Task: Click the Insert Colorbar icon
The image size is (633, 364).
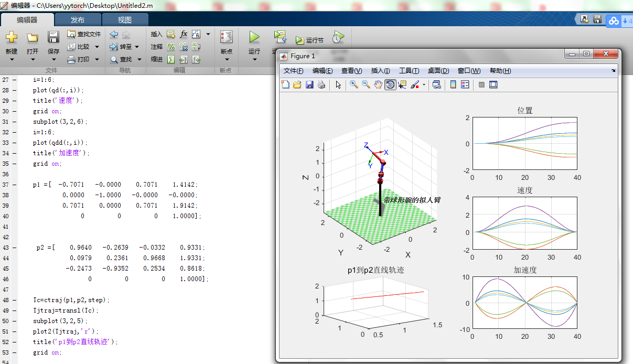Action: (453, 84)
